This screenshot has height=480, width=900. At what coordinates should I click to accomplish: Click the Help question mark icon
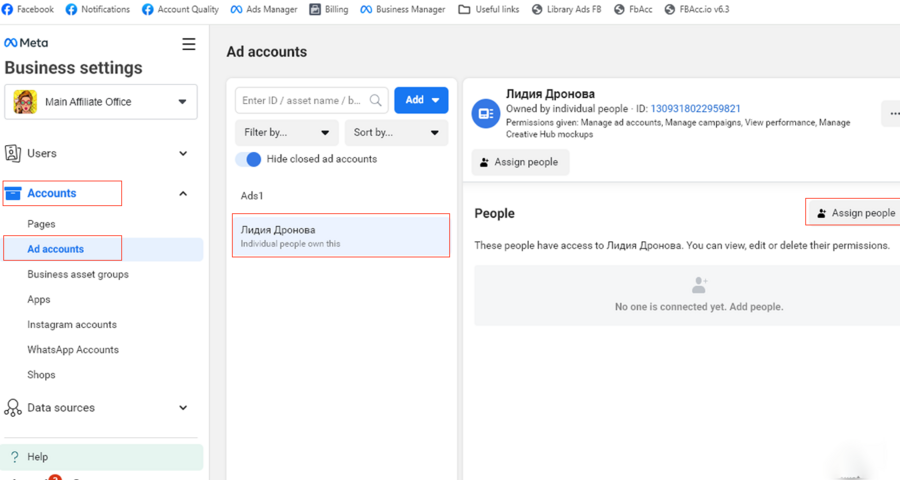[15, 457]
